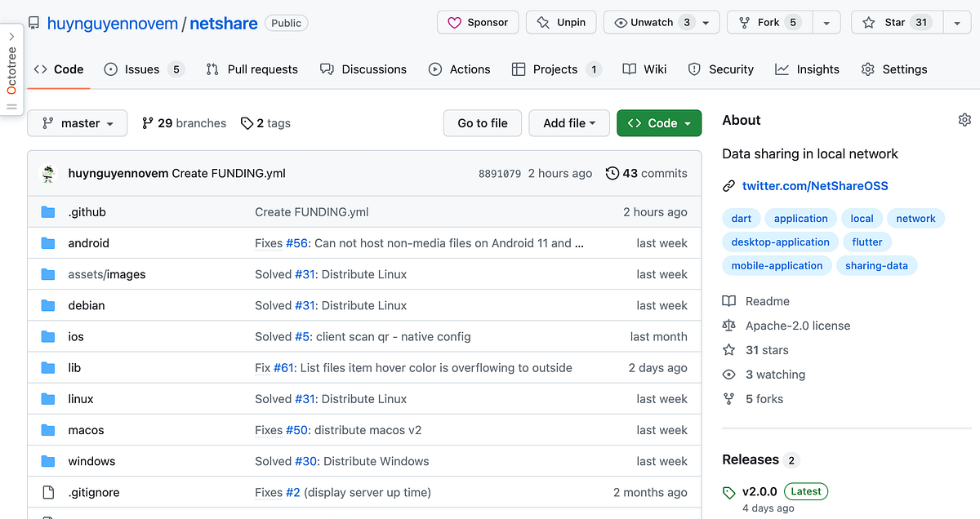
Task: Open the Insights tab
Action: 807,69
